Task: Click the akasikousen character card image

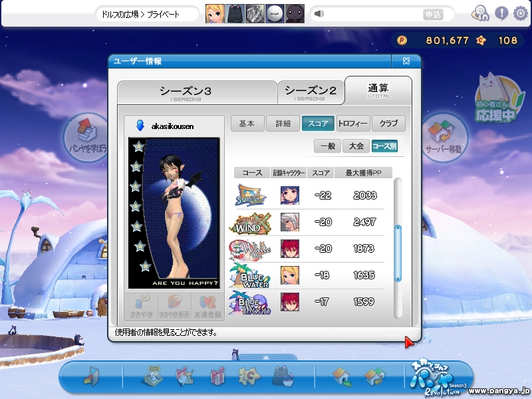Action: (174, 213)
